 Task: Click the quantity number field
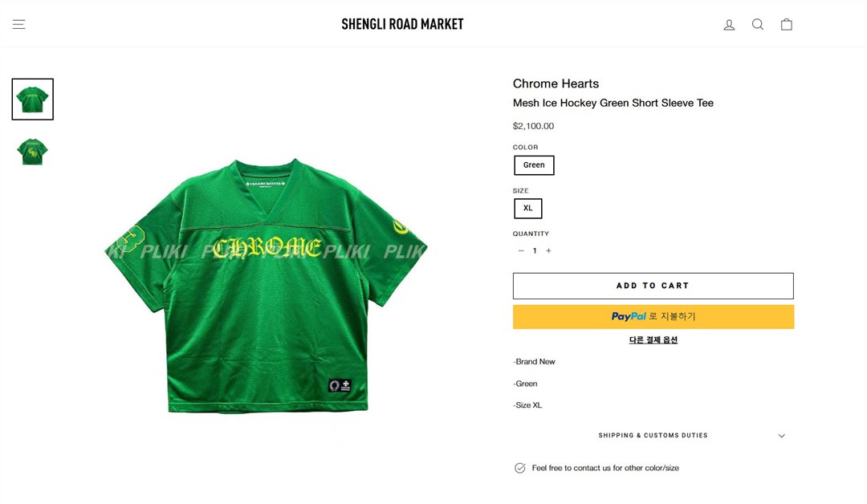[x=535, y=251]
